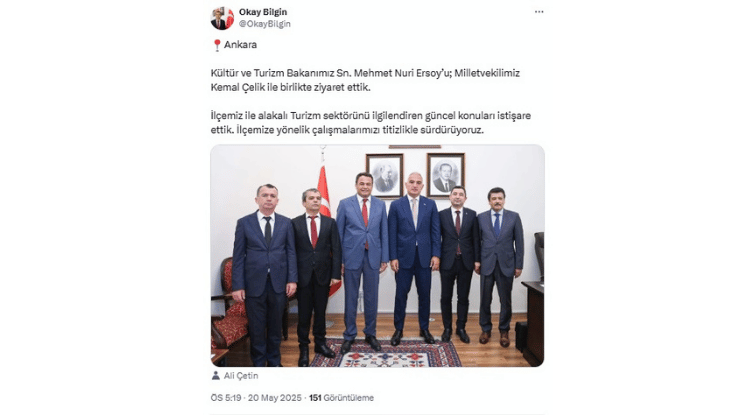Open the Okay Bilgin display name
Image resolution: width=750 pixels, height=415 pixels.
click(263, 12)
